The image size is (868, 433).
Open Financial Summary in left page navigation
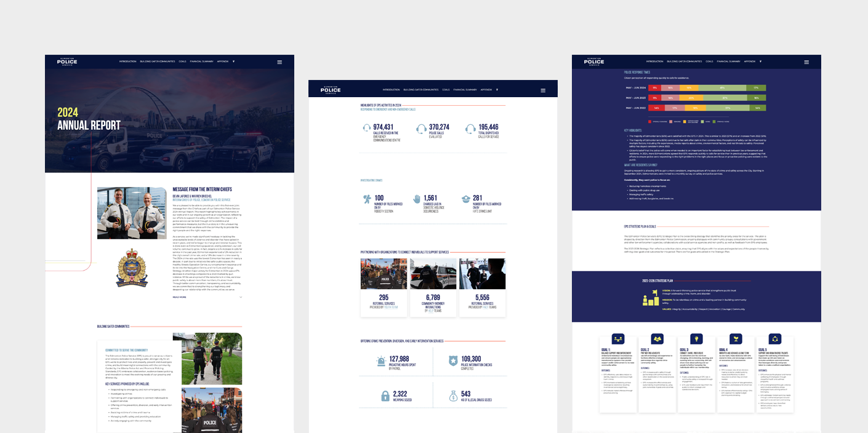pos(201,62)
